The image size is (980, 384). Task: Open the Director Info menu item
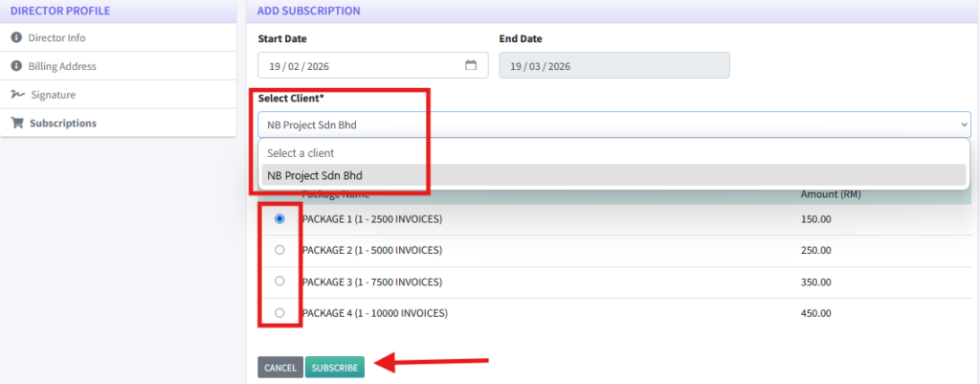(x=58, y=37)
